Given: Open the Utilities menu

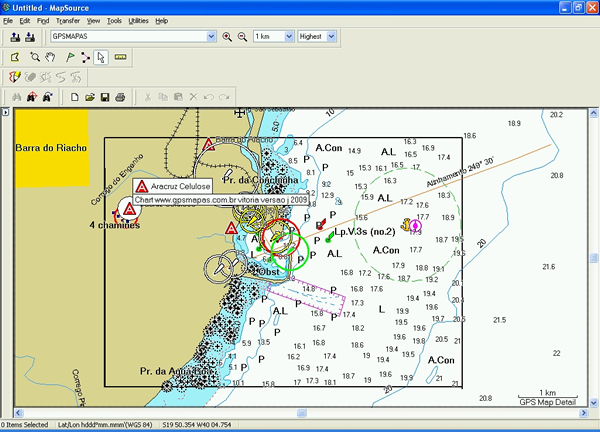Looking at the screenshot, I should [x=138, y=20].
